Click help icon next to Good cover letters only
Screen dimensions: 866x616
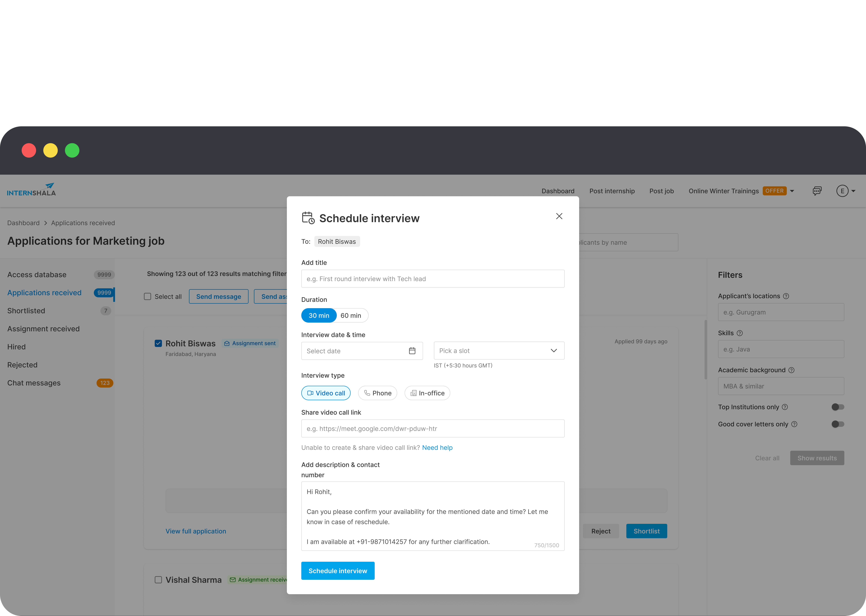[x=794, y=424]
